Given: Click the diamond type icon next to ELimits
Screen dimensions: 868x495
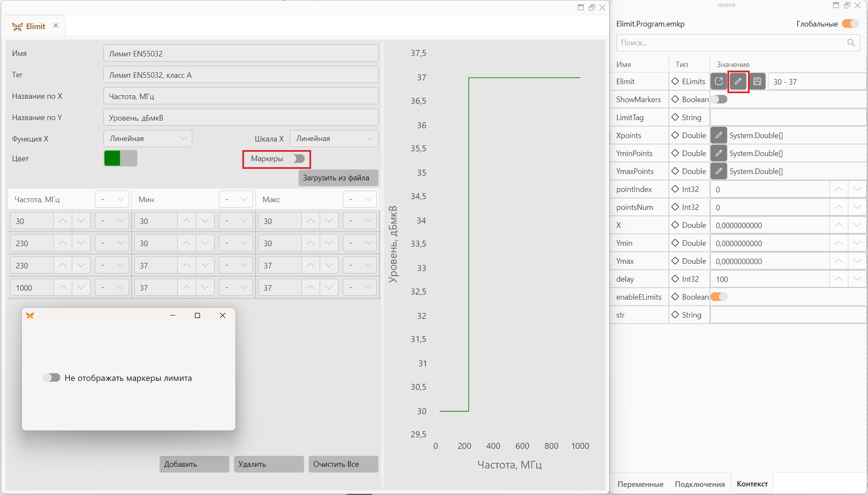Looking at the screenshot, I should (x=675, y=81).
